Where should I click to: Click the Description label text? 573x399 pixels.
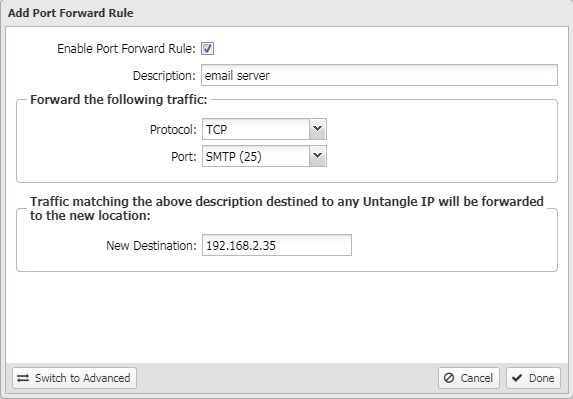pyautogui.click(x=164, y=76)
